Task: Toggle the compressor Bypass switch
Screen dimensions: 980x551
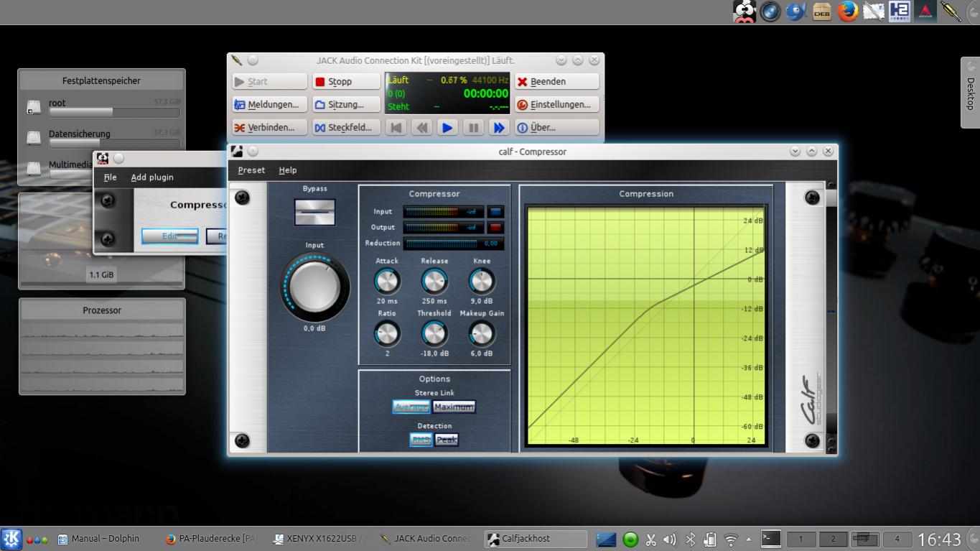Action: (x=314, y=212)
